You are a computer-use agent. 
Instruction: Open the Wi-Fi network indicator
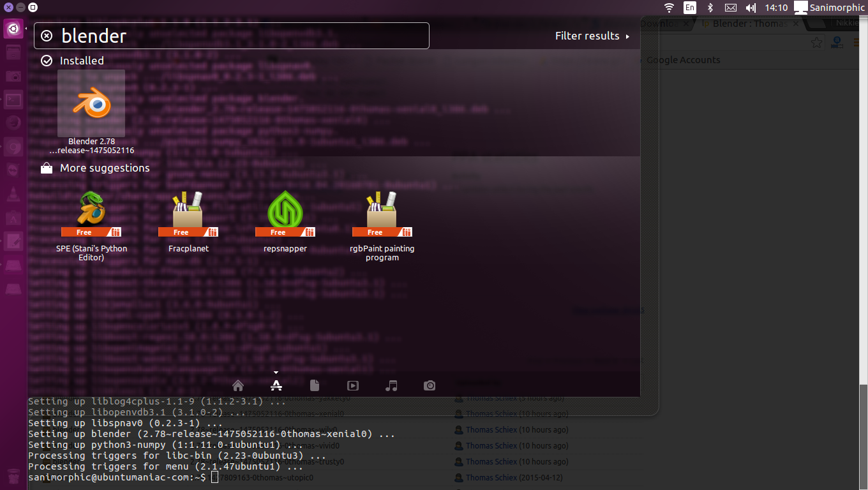pos(669,8)
